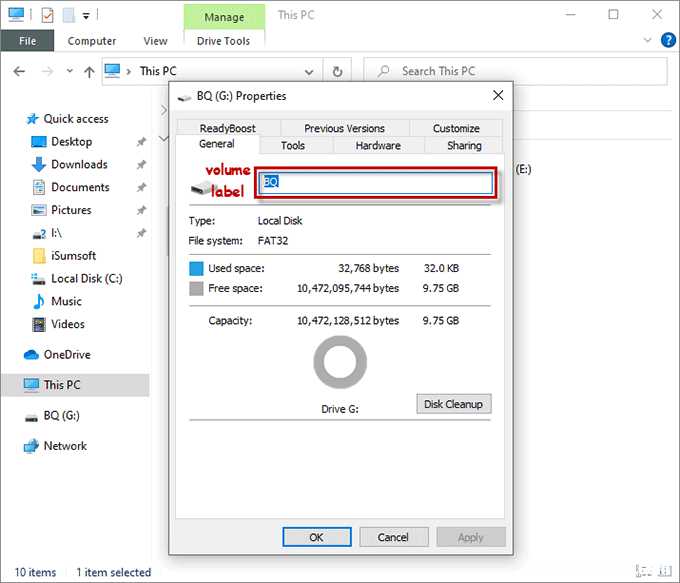This screenshot has height=583, width=680.
Task: Open Music in navigation pane
Action: click(57, 301)
